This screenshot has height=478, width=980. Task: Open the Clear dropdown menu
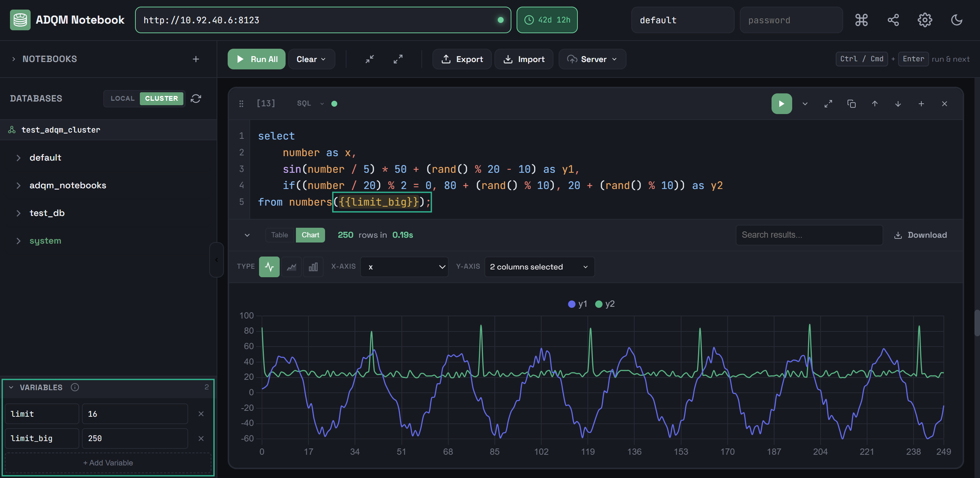coord(311,59)
